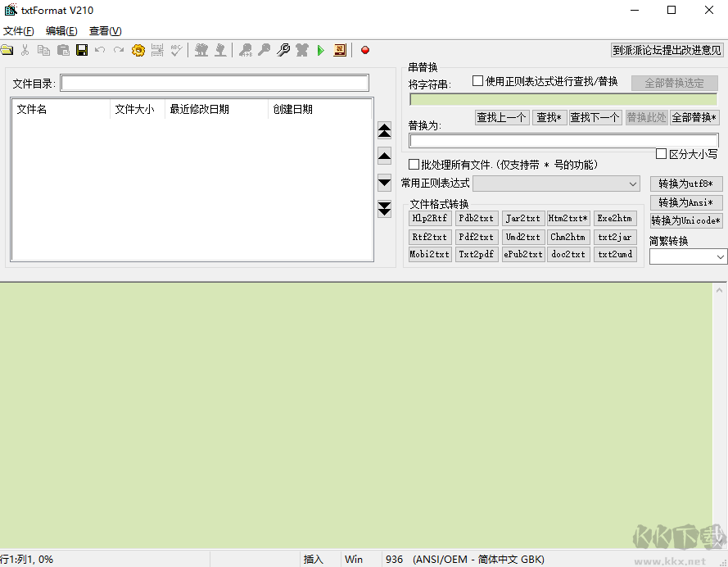728x567 pixels.
Task: Move file to bottom with double-down arrow
Action: pos(384,209)
